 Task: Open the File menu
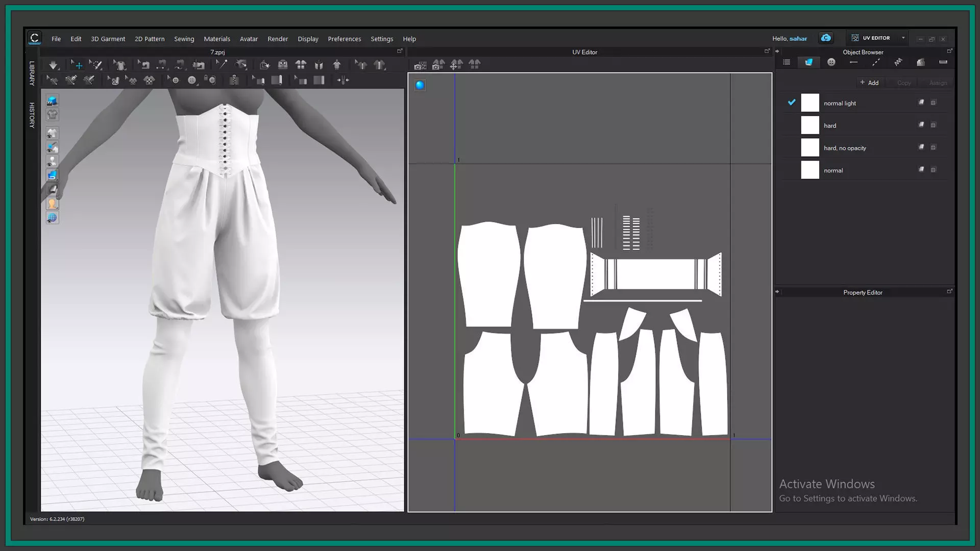pyautogui.click(x=56, y=39)
